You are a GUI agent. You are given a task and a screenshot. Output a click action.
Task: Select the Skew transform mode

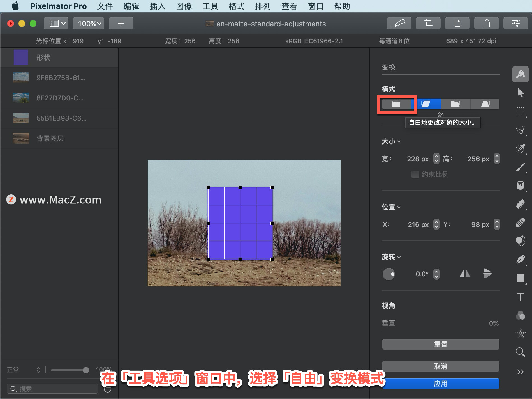click(x=426, y=104)
